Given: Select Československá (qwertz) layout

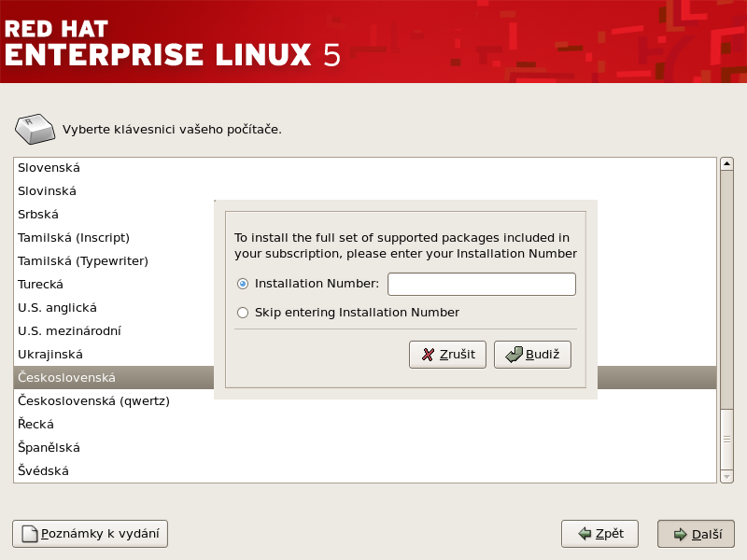Looking at the screenshot, I should (x=93, y=401).
